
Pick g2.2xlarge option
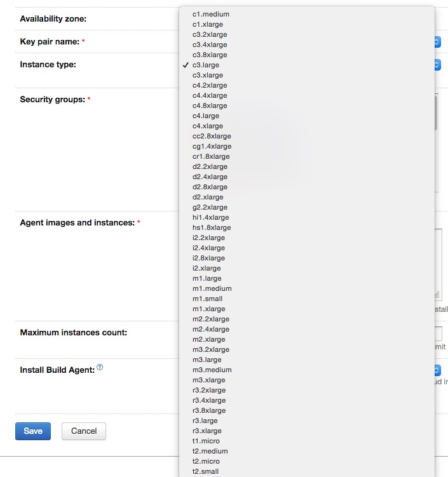point(307,207)
